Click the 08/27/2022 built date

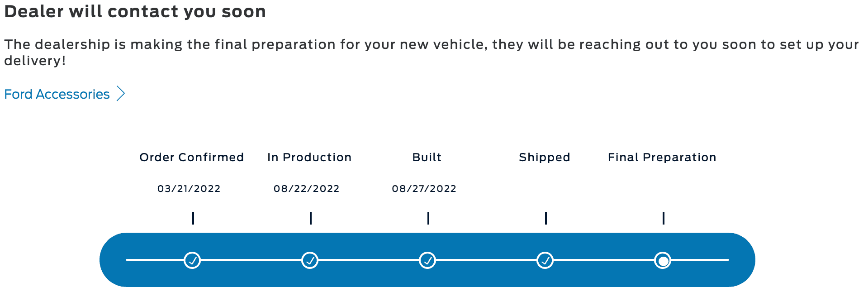424,188
